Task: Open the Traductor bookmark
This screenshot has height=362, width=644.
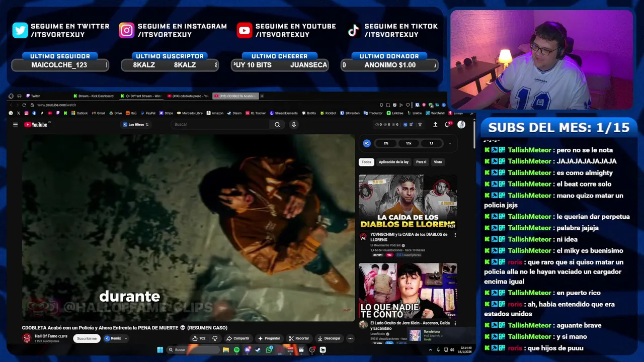Action: (x=373, y=113)
